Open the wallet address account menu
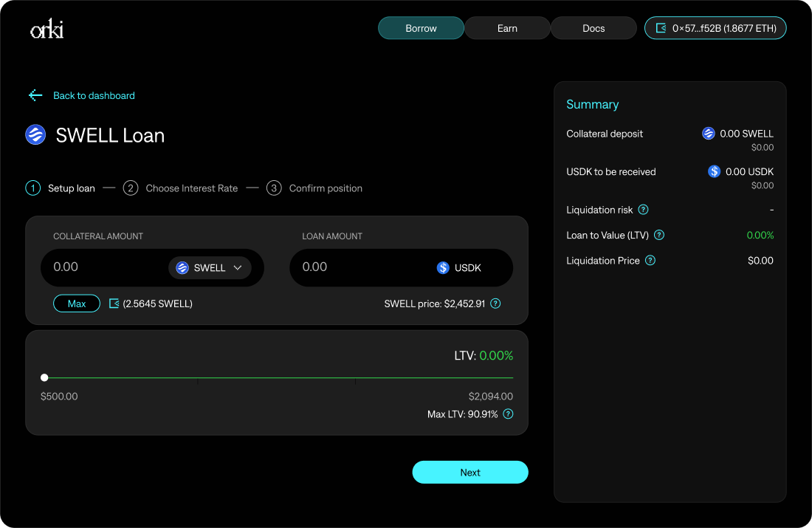This screenshot has height=528, width=812. (715, 28)
